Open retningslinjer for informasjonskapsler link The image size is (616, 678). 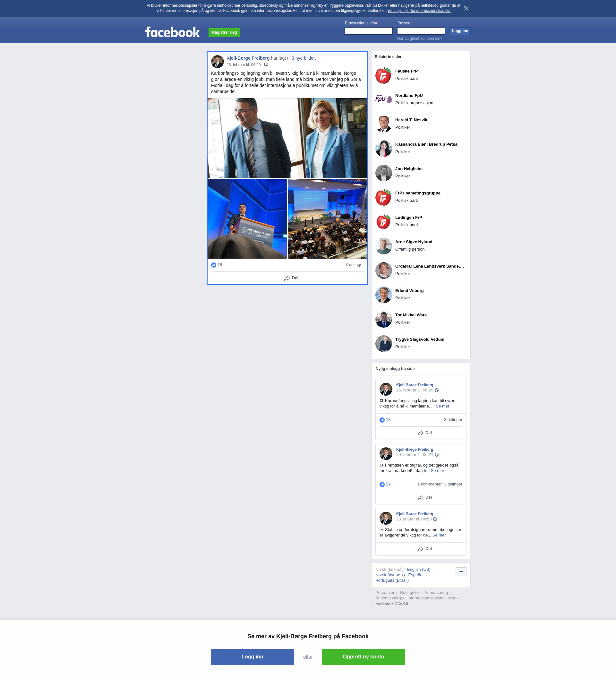419,11
